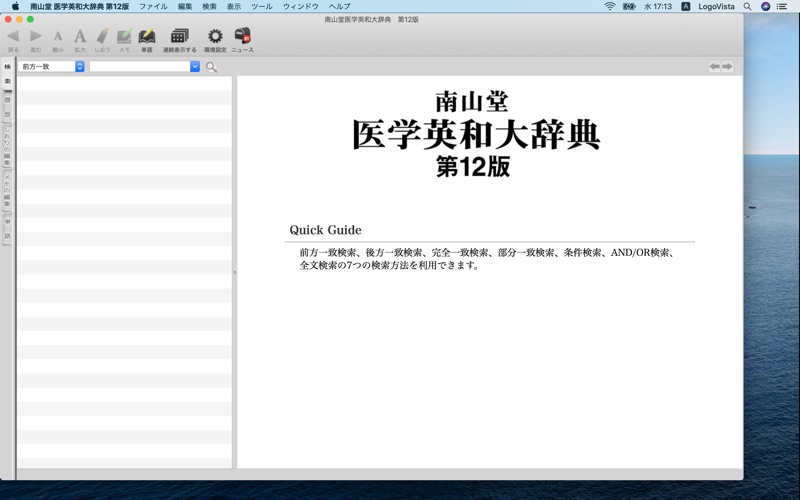Open the 前方一致 search mode dropdown
Screen dimensions: 800x500
pos(52,66)
